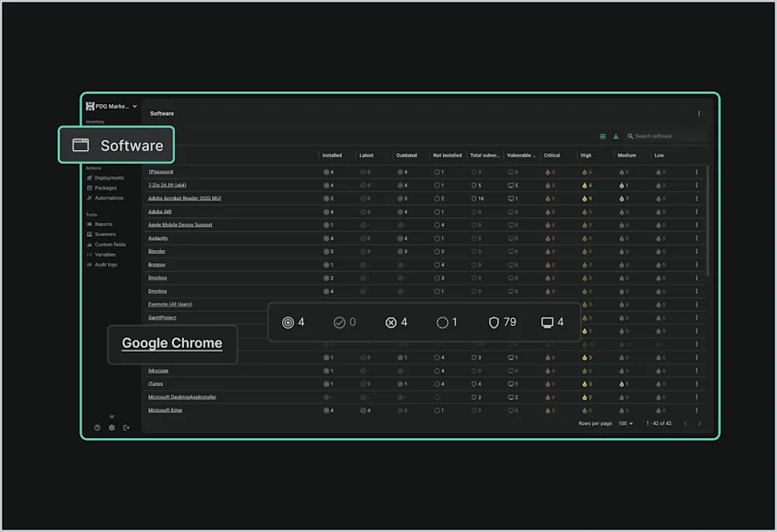This screenshot has height=532, width=777.
Task: Open Packages in the sidebar
Action: point(106,188)
